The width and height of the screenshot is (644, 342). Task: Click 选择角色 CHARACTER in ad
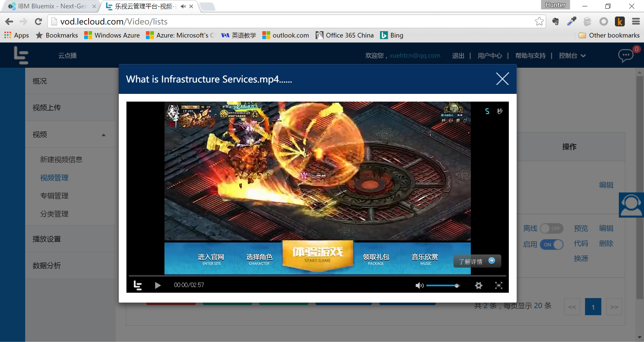pos(259,259)
